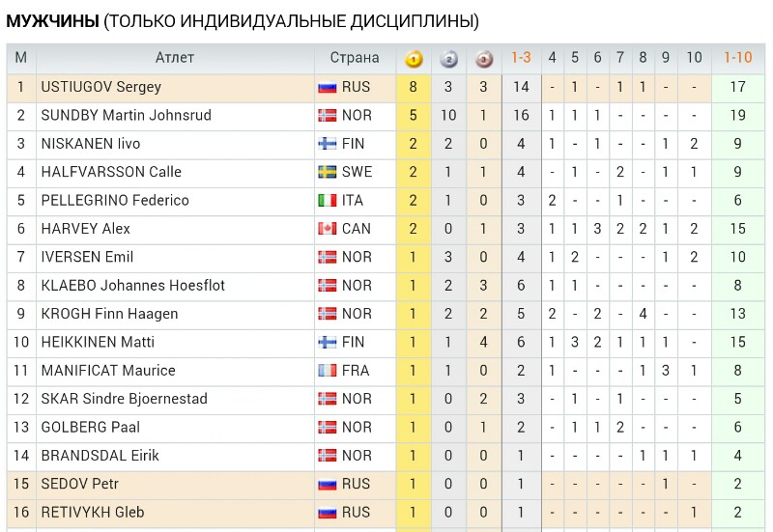Click the silver medal column header icon
Screen dimensions: 773x532
(x=448, y=59)
